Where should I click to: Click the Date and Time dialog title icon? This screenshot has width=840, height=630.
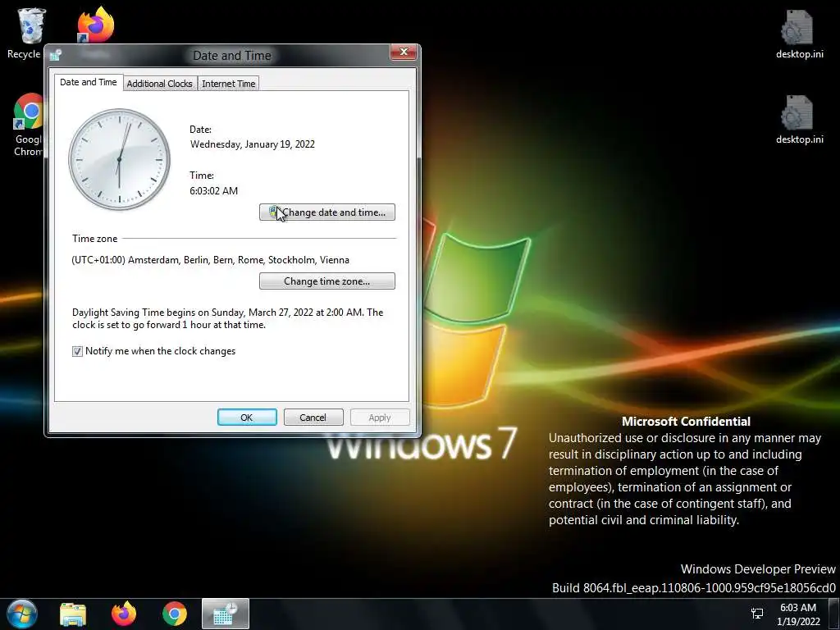tap(56, 55)
